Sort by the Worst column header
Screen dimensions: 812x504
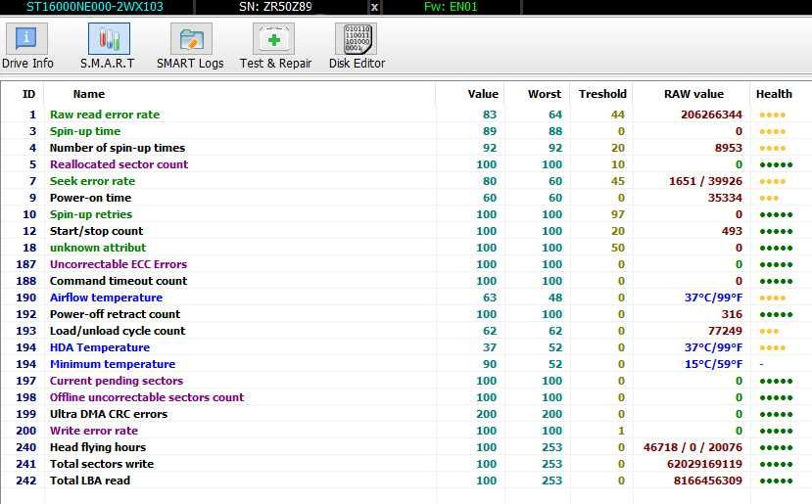coord(545,94)
